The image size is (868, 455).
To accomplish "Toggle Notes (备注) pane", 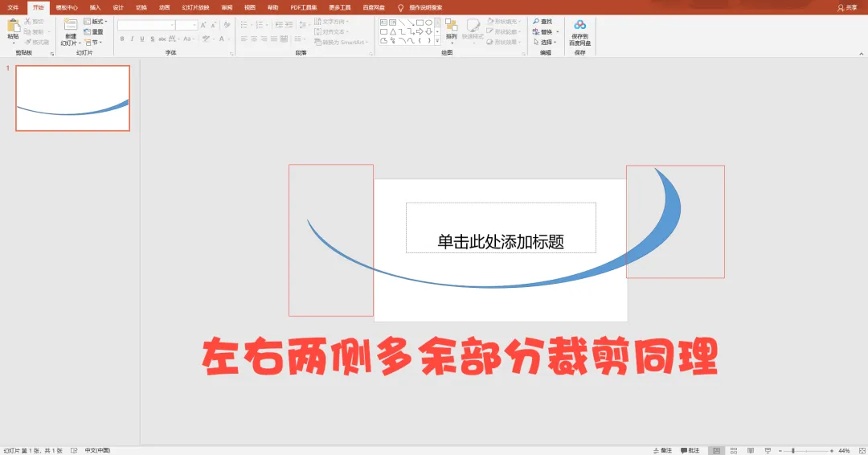I will (662, 450).
